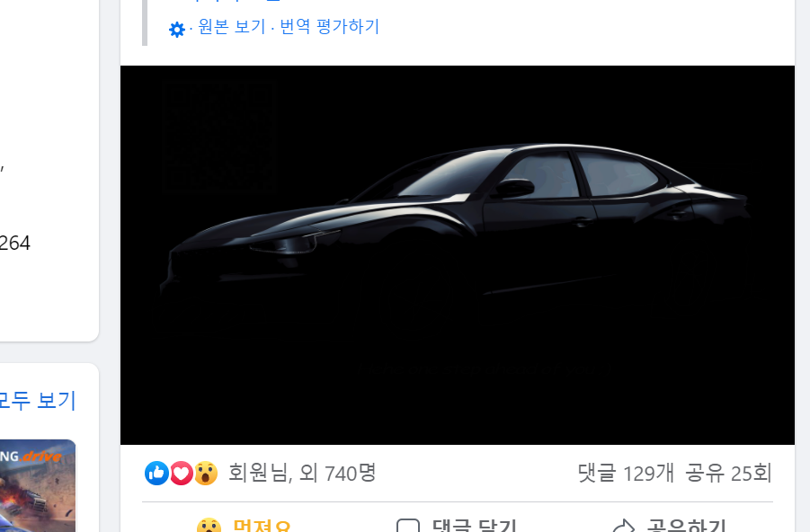Open the 모두 보기 link in the sidebar

(38, 401)
